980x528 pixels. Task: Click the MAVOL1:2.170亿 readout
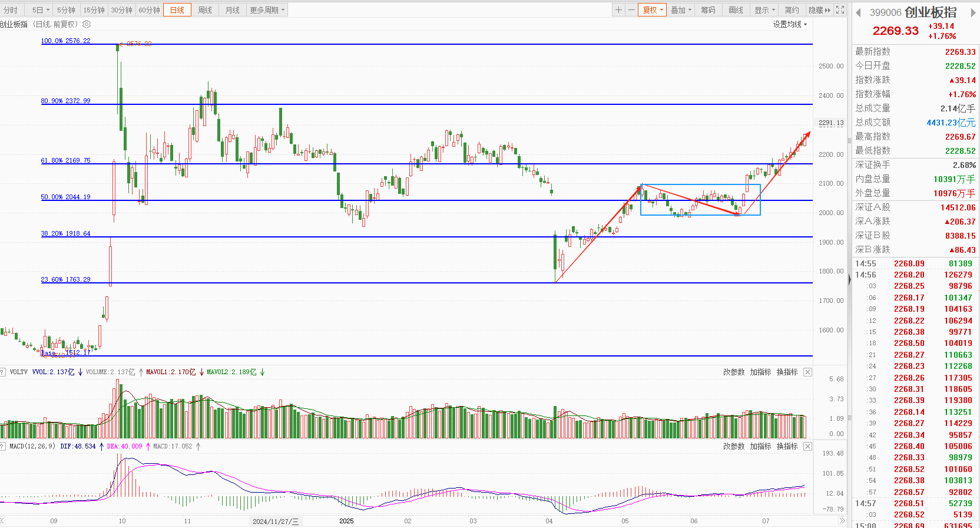171,372
